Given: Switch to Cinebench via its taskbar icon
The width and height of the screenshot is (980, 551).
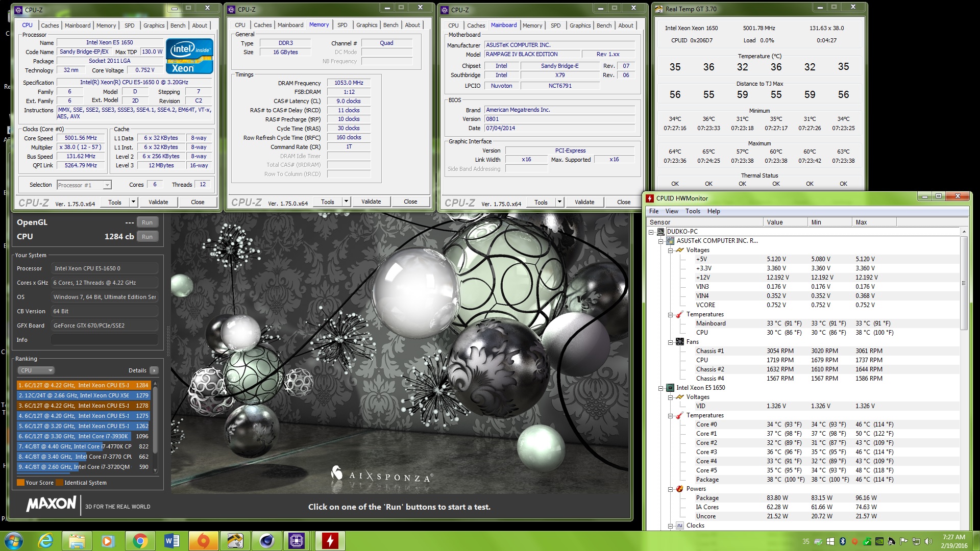Looking at the screenshot, I should click(266, 541).
